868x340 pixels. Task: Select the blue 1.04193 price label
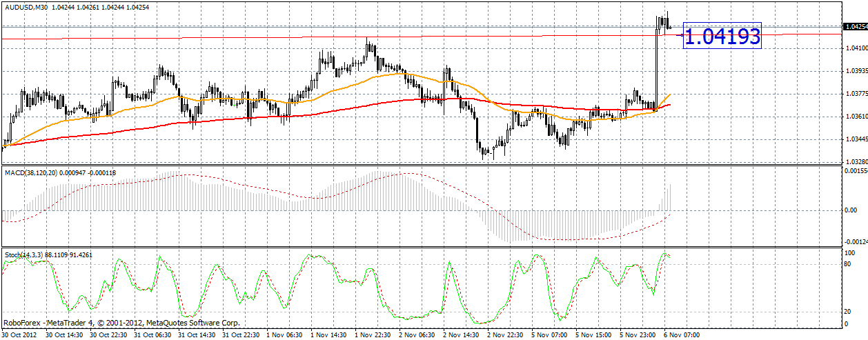722,36
